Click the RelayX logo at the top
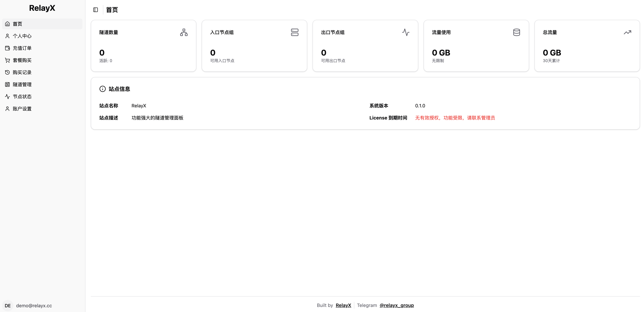The image size is (644, 312). click(x=42, y=8)
